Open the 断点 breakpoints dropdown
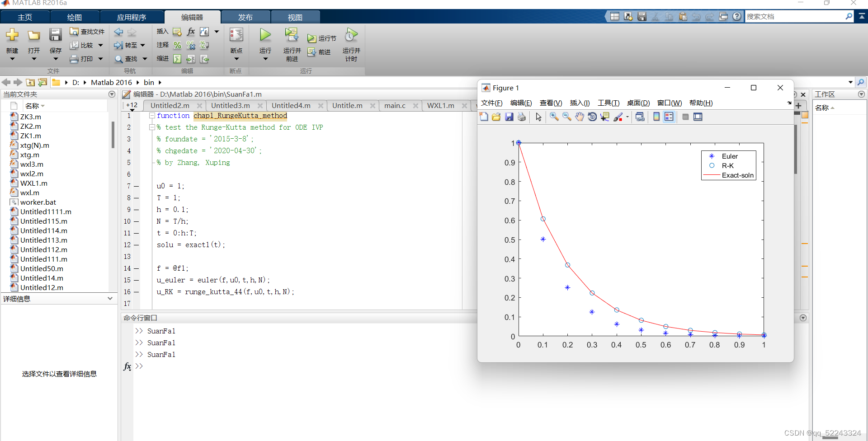The height and width of the screenshot is (441, 868). [x=236, y=59]
